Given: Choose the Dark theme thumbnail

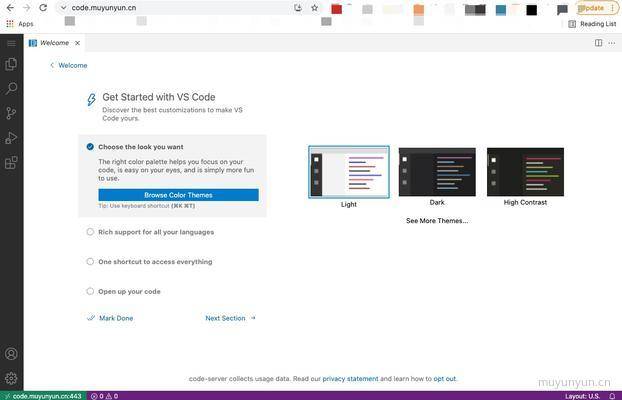Looking at the screenshot, I should pyautogui.click(x=437, y=172).
